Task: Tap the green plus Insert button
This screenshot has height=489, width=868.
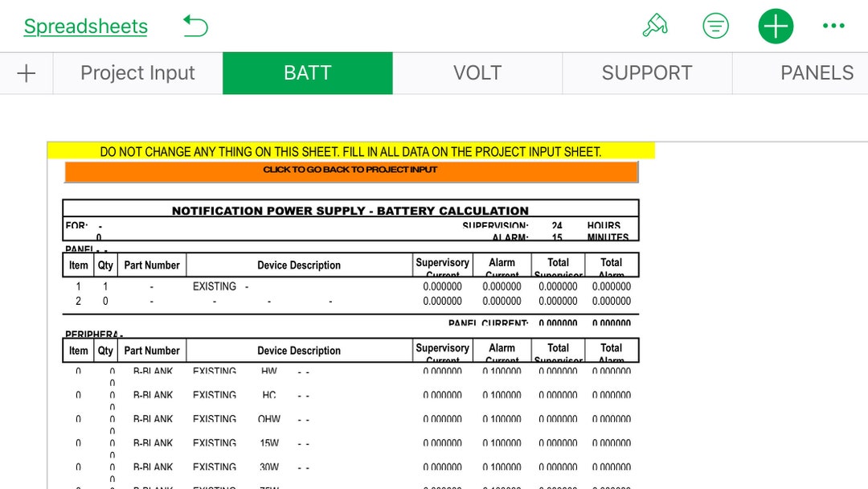Action: click(x=775, y=25)
